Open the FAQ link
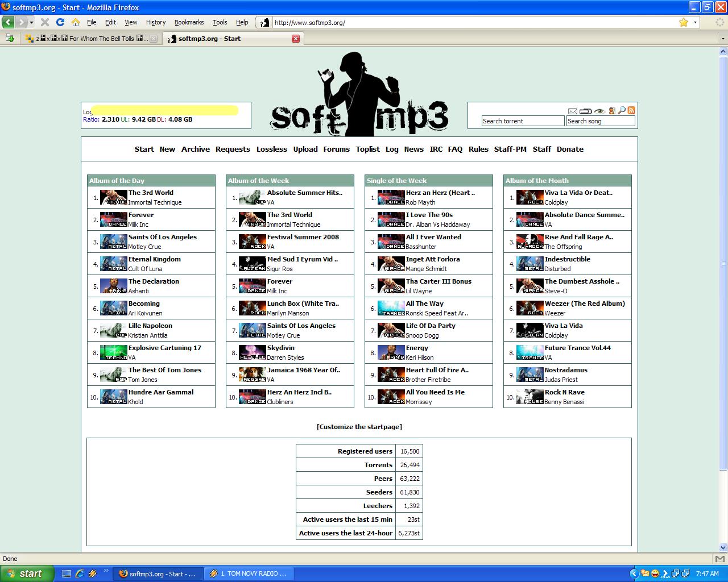 click(x=455, y=149)
